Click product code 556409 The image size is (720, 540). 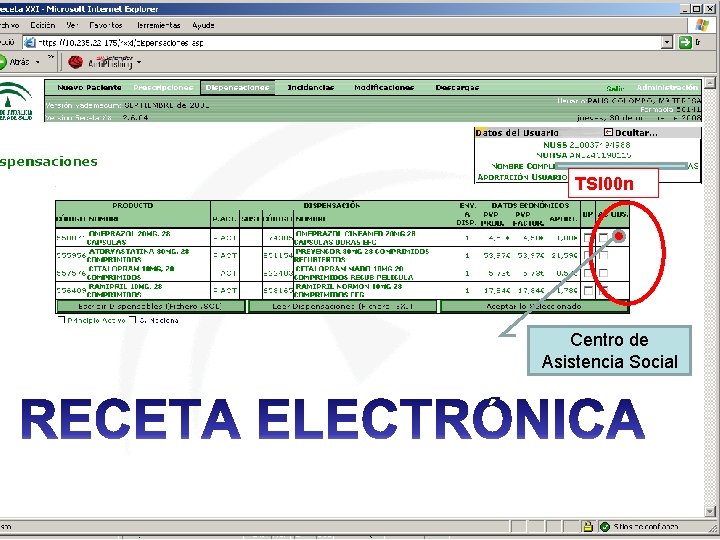(x=71, y=291)
